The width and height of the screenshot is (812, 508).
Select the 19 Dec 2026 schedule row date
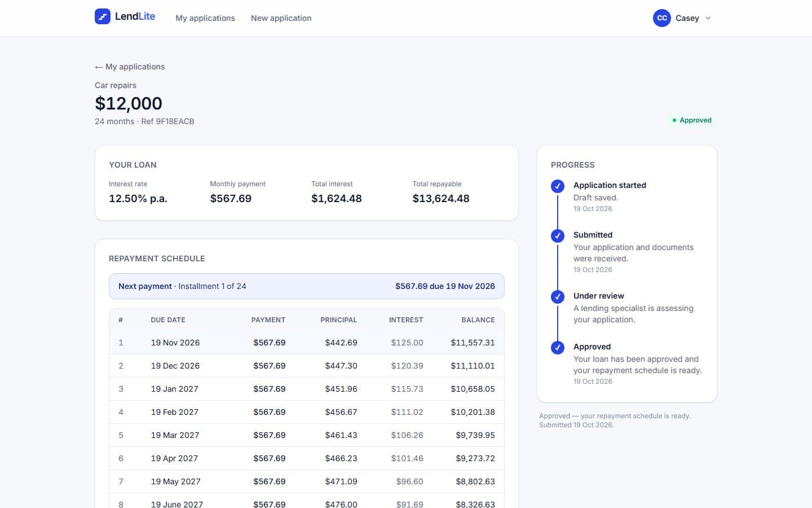pos(175,366)
